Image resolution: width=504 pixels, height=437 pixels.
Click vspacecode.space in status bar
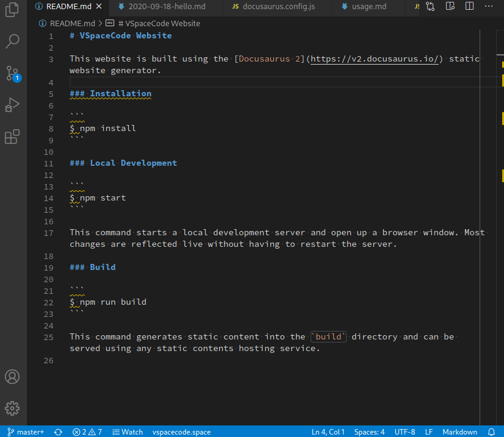182,432
